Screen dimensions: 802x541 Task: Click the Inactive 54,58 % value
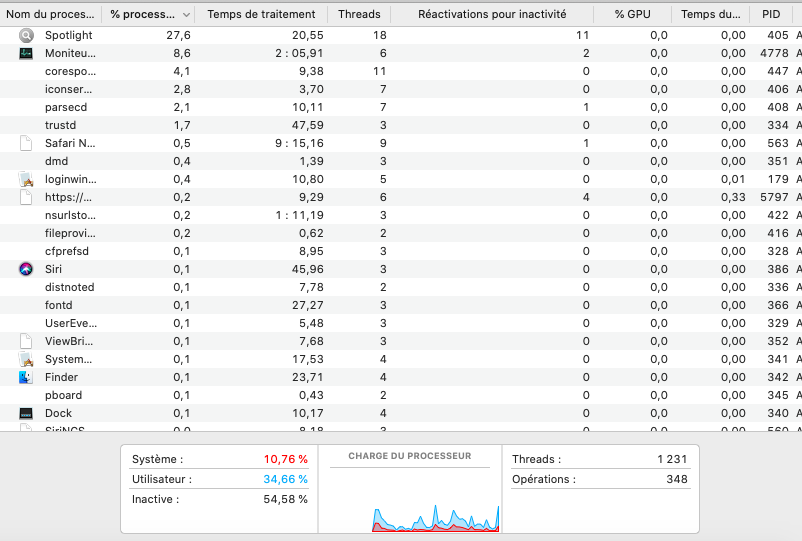pos(285,499)
